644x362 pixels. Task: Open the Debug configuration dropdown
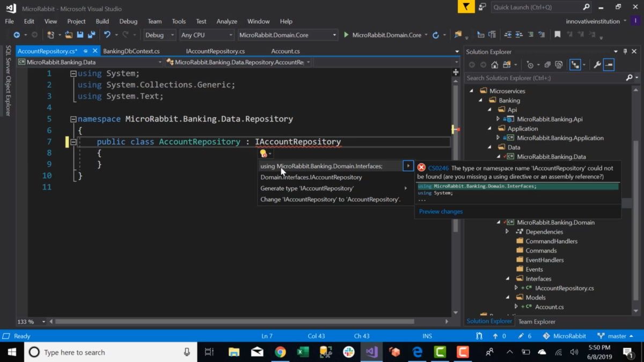click(x=159, y=35)
